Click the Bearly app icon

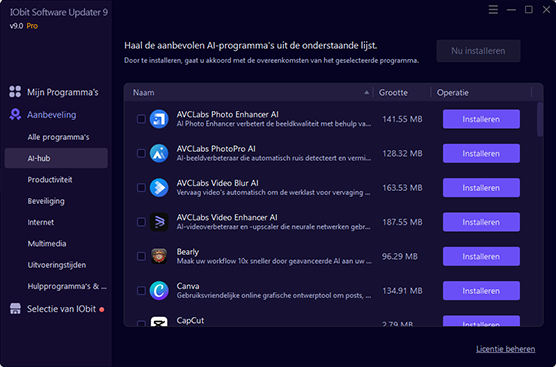[159, 256]
